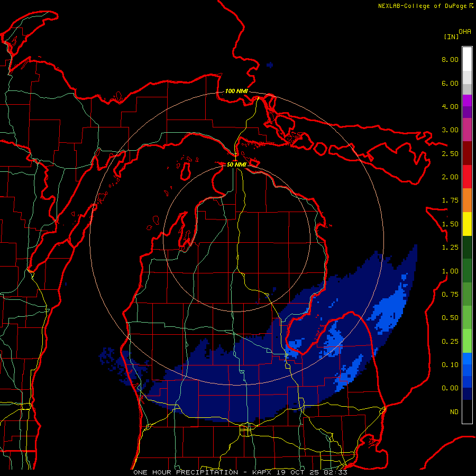476x476 pixels.
Task: Click the 0.50 legend value
Action: click(x=450, y=318)
